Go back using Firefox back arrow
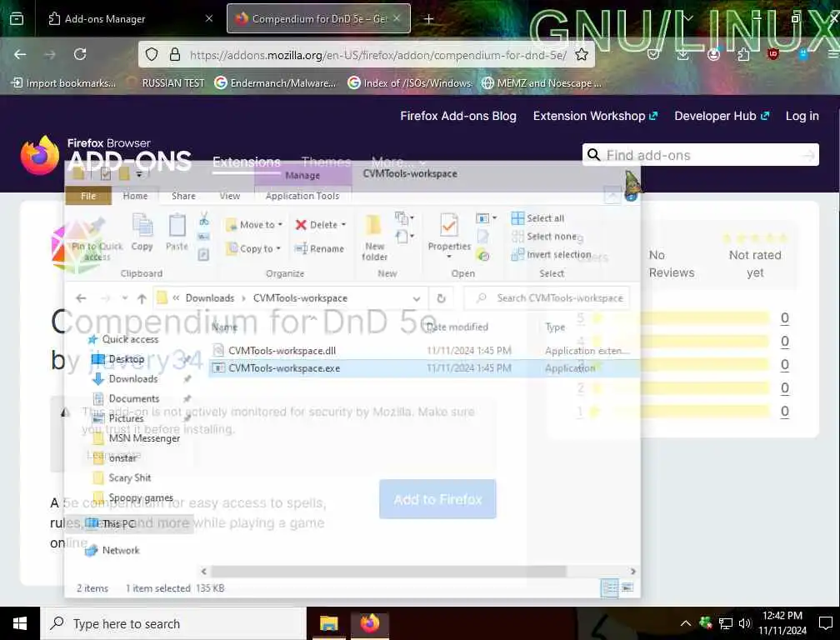 (x=20, y=54)
